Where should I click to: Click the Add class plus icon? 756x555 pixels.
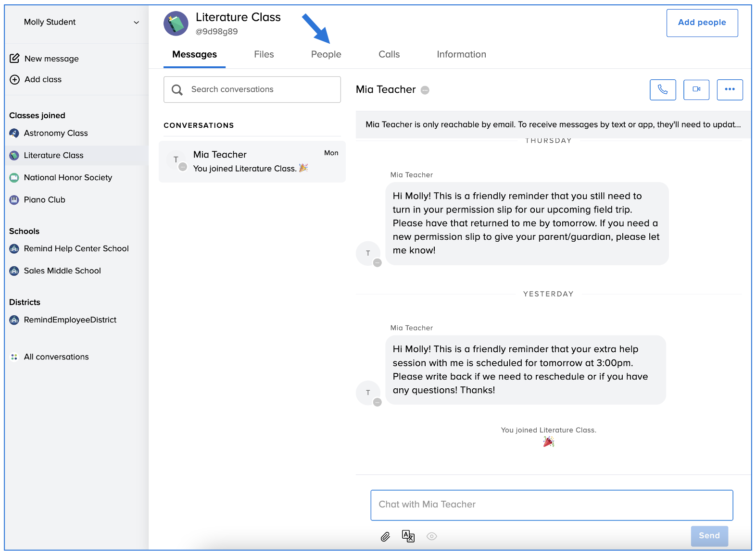[15, 80]
